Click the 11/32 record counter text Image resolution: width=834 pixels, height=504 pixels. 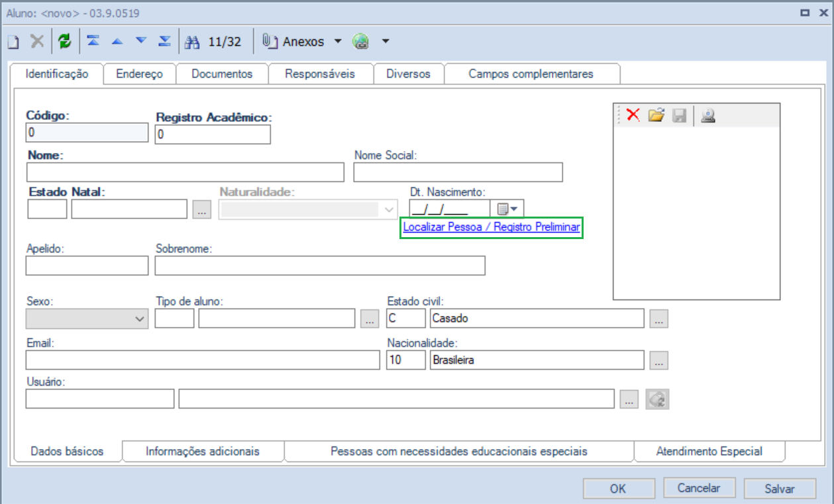[x=225, y=42]
